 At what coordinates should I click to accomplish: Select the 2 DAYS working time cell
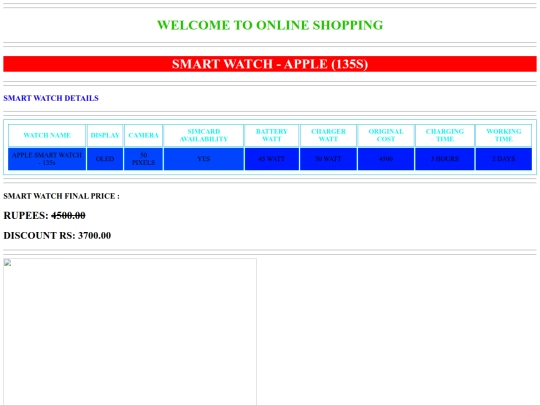coord(503,159)
